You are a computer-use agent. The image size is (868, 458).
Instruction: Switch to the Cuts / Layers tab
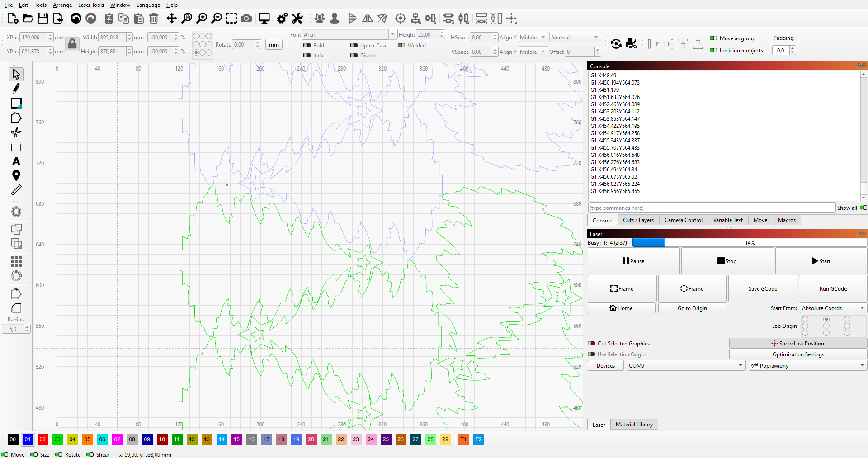coord(638,220)
